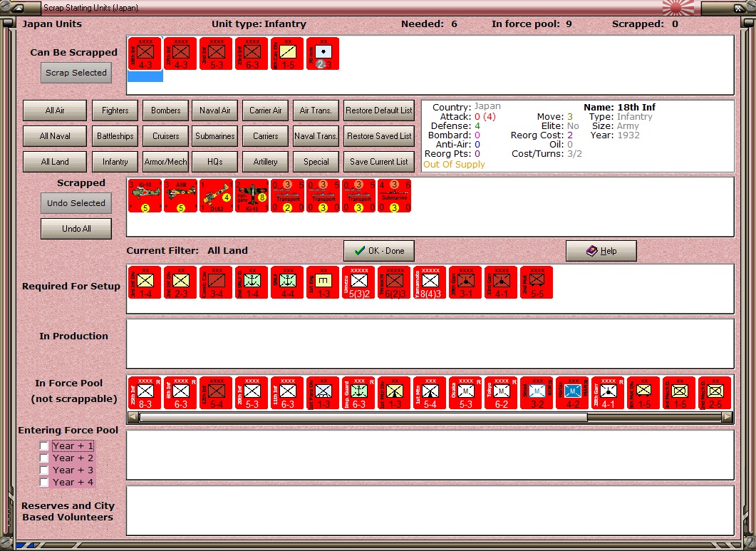The image size is (756, 551).
Task: Filter by Cruisers
Action: pyautogui.click(x=166, y=136)
